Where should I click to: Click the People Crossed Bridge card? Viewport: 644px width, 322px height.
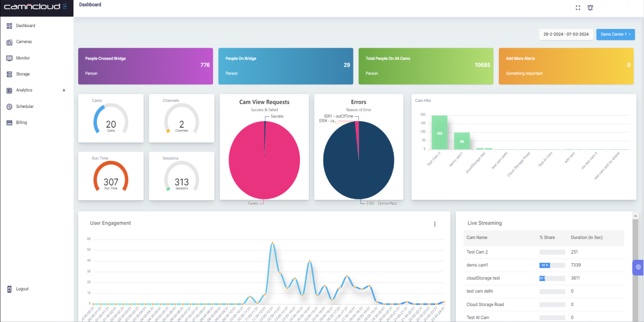(146, 66)
